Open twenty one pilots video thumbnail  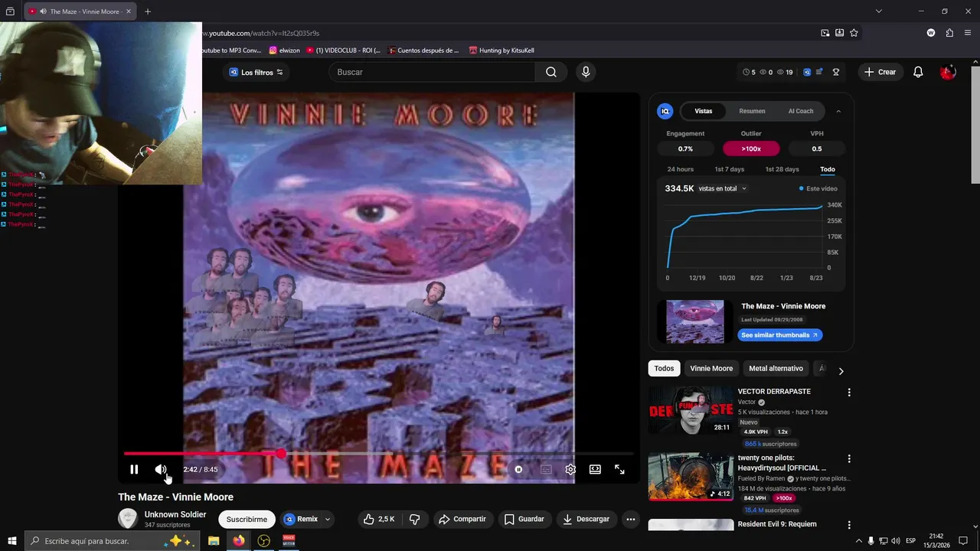pos(691,477)
